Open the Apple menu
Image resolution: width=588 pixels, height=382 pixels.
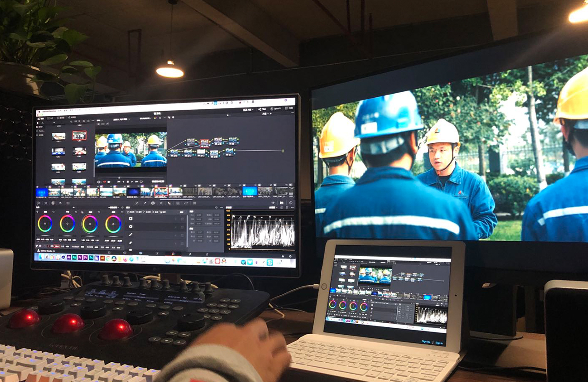click(39, 111)
